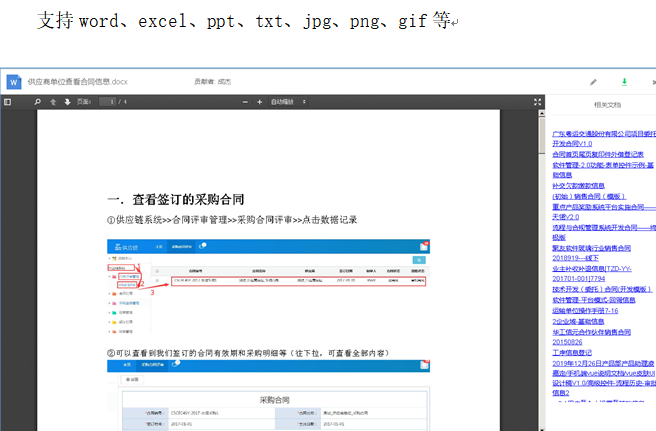Click the blue W document icon
Viewport: 656px width, 431px height.
click(x=14, y=81)
